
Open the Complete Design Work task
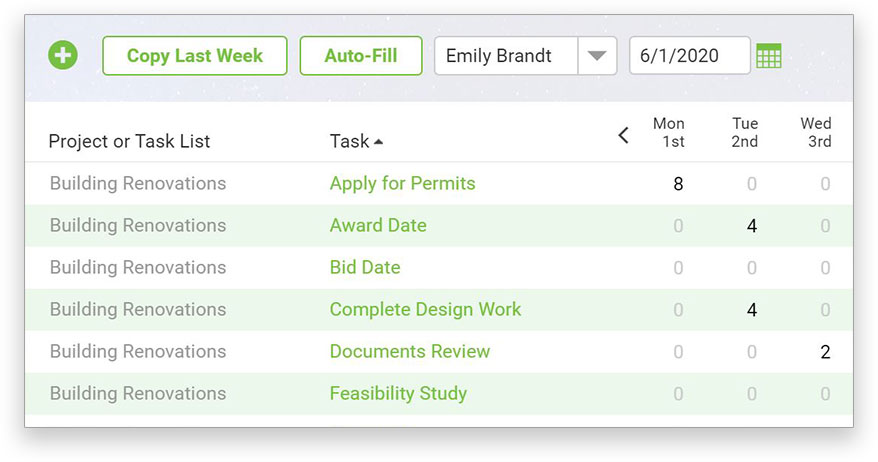pyautogui.click(x=425, y=309)
